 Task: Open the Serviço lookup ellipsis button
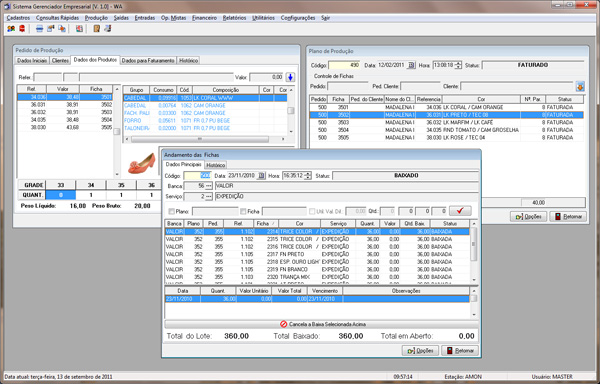point(209,197)
